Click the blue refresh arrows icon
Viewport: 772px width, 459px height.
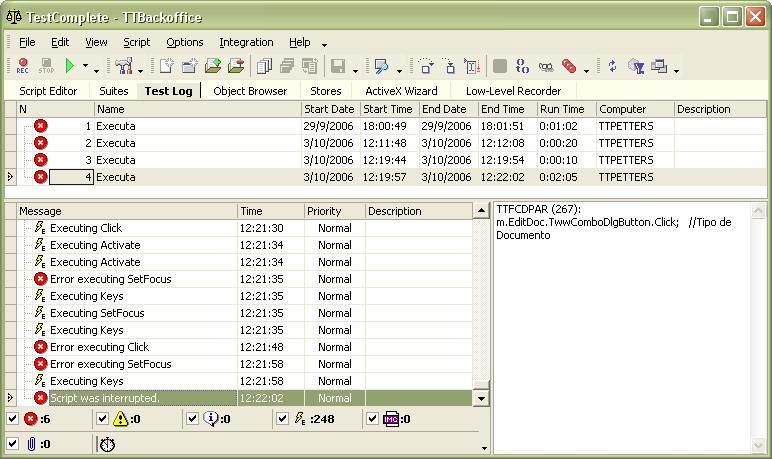point(612,66)
